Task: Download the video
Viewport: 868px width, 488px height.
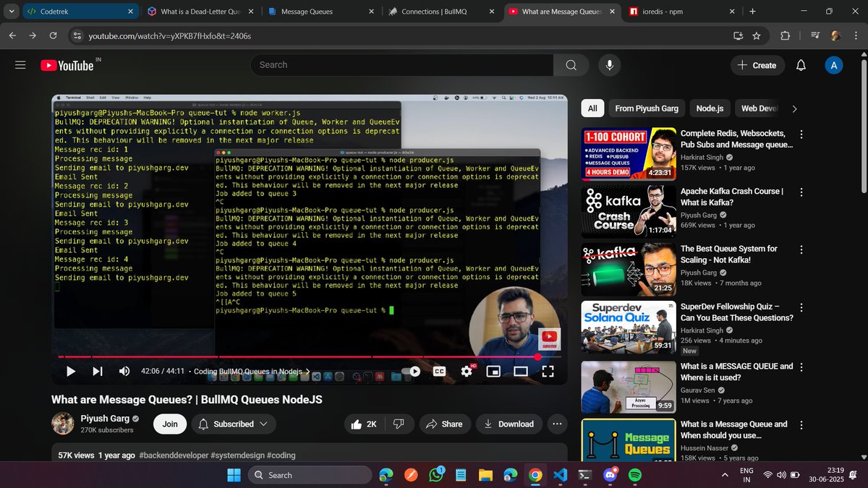Action: pos(509,424)
